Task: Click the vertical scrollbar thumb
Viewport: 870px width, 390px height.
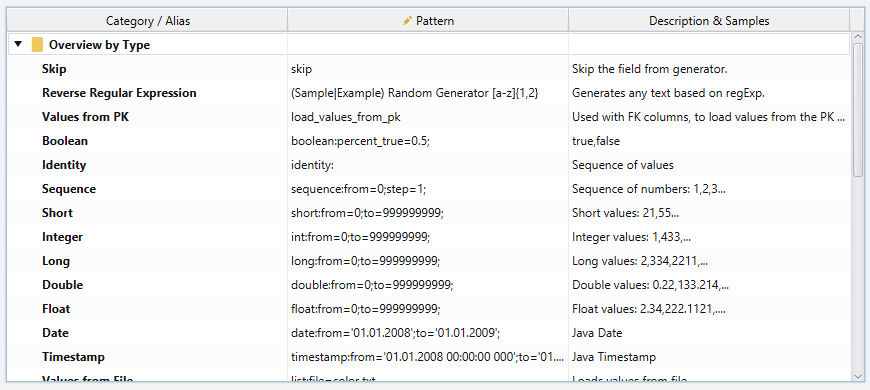Action: (x=858, y=110)
